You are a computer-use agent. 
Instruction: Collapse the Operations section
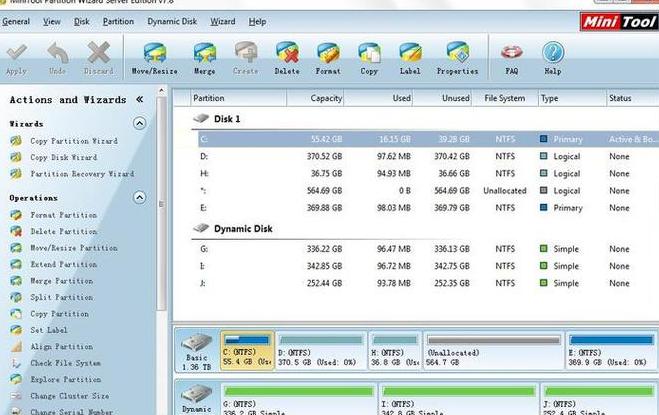[x=140, y=197]
